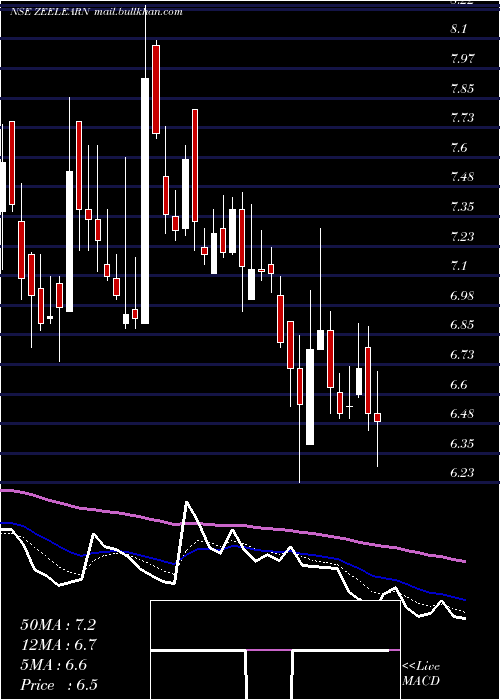Click the pink 50MA line
Screen dimensions: 500x700
(232, 526)
